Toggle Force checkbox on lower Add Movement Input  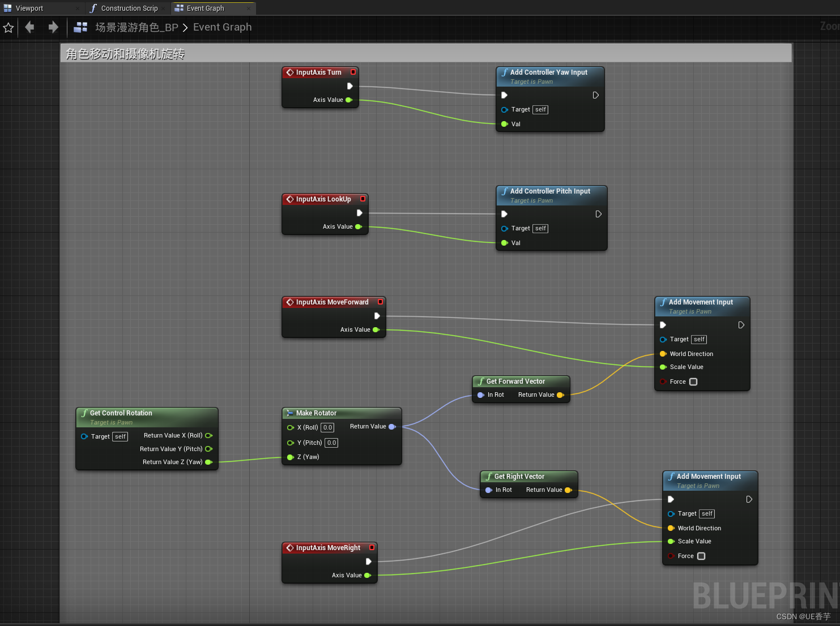[701, 556]
